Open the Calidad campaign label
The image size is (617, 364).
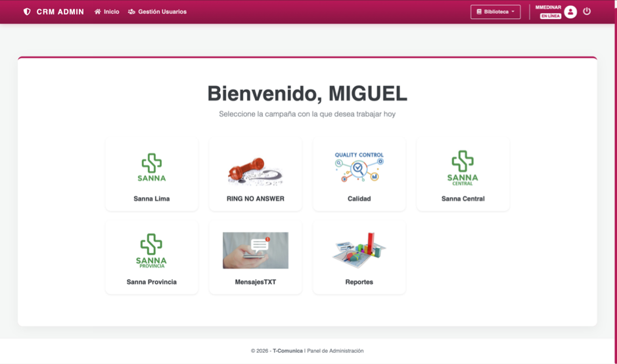[x=359, y=198]
